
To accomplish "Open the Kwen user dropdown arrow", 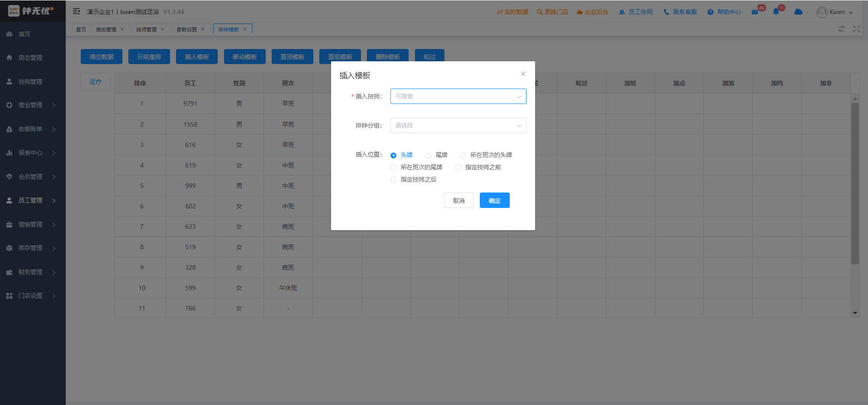I will tap(851, 13).
